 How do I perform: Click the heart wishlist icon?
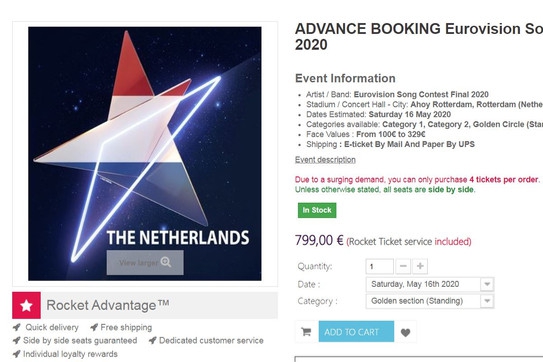(405, 332)
